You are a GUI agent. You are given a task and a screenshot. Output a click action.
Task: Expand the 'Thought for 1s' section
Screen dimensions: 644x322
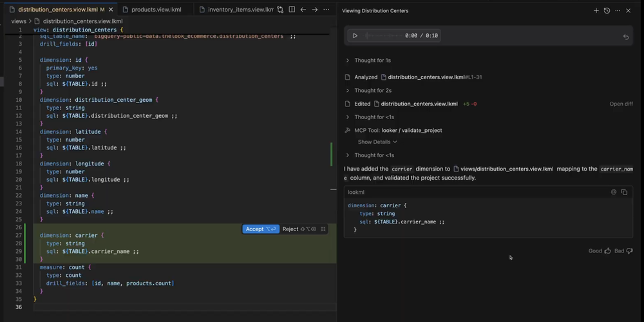372,61
